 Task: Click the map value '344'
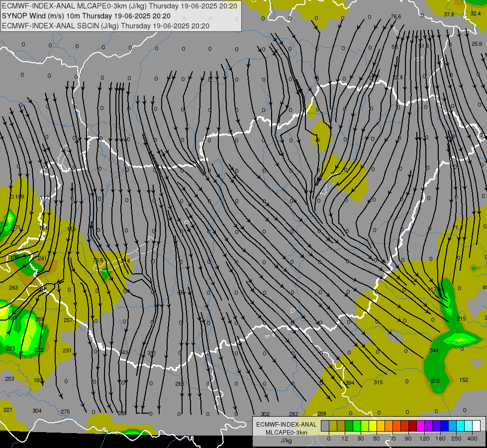pyautogui.click(x=434, y=350)
